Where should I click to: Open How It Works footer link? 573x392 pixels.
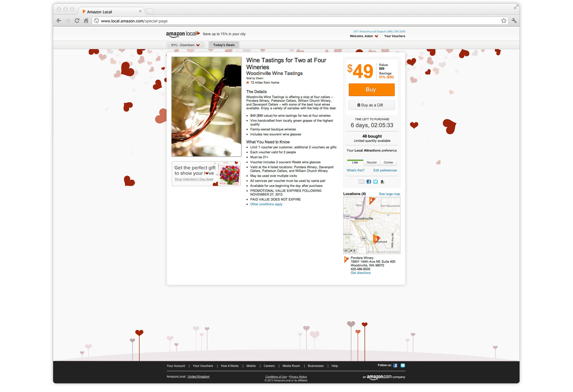point(230,366)
